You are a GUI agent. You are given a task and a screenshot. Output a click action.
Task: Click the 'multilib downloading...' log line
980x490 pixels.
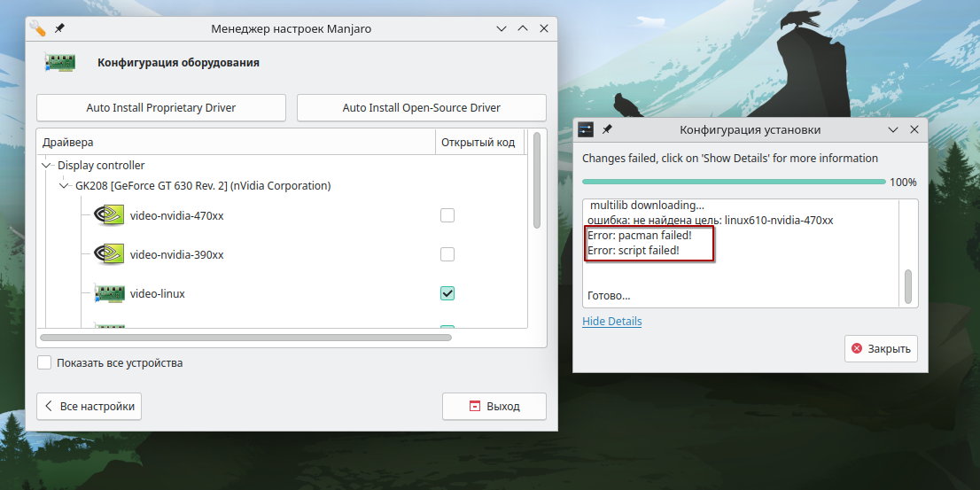[647, 205]
